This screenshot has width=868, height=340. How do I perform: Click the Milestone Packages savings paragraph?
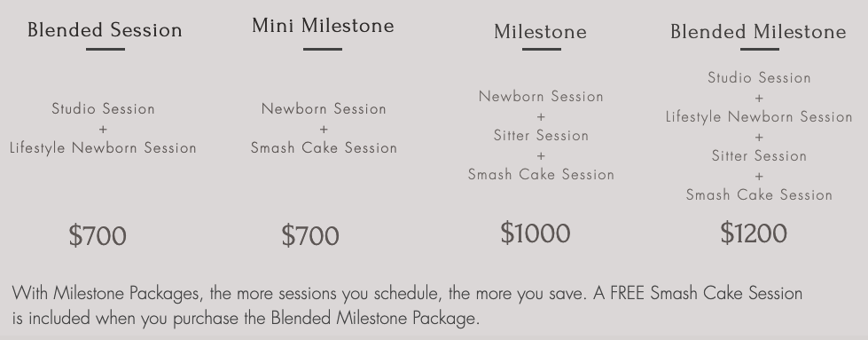click(408, 305)
